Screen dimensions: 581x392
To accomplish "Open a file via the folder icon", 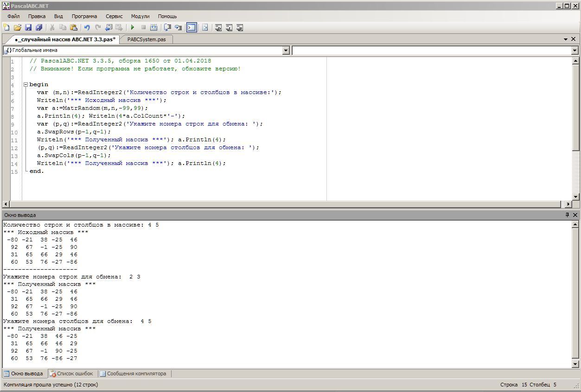I will click(x=18, y=28).
